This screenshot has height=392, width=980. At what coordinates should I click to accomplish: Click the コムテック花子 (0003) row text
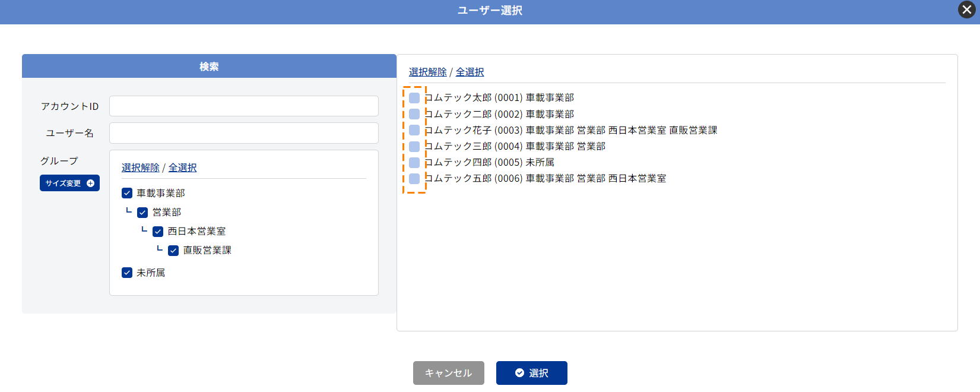(570, 130)
